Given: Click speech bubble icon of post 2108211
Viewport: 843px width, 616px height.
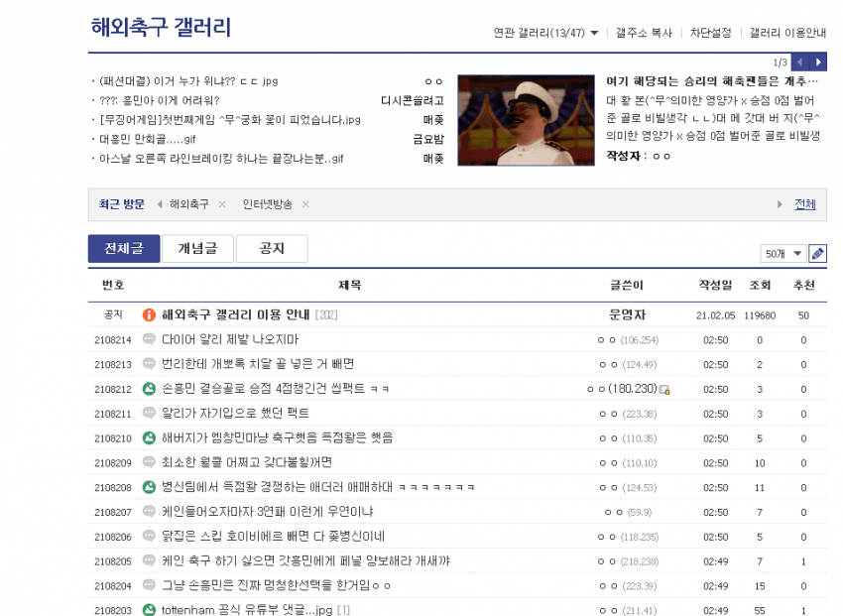Looking at the screenshot, I should pyautogui.click(x=149, y=414).
